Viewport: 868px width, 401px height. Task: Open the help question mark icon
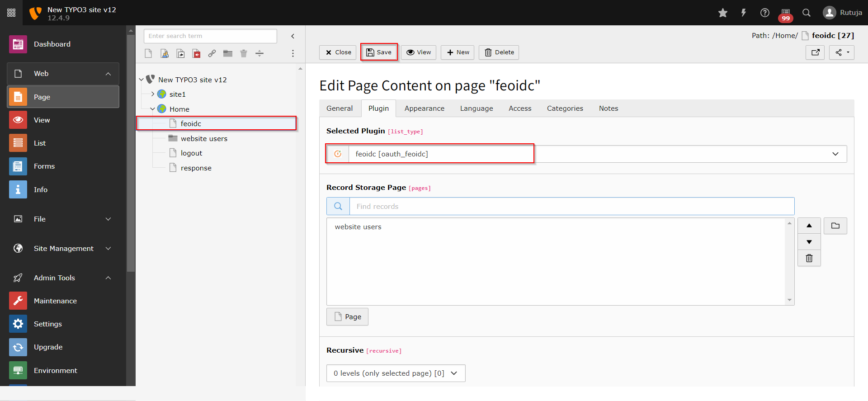764,13
